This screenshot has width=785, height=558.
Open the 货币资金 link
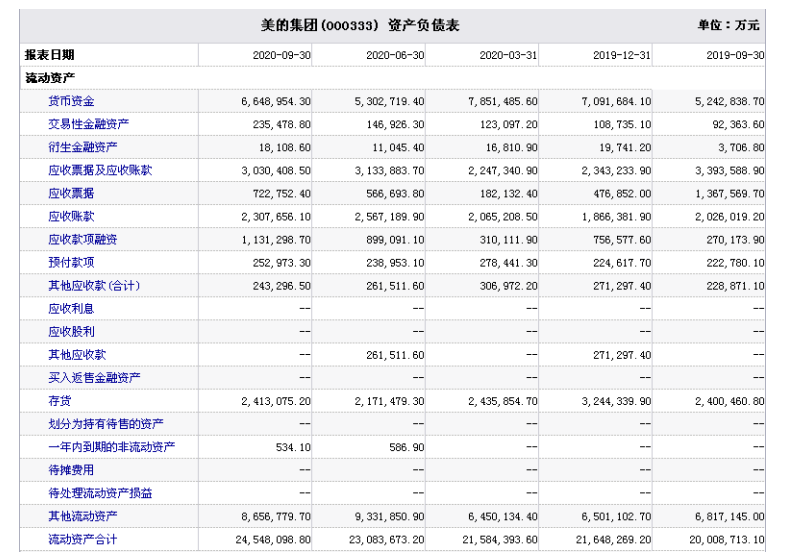(71, 101)
